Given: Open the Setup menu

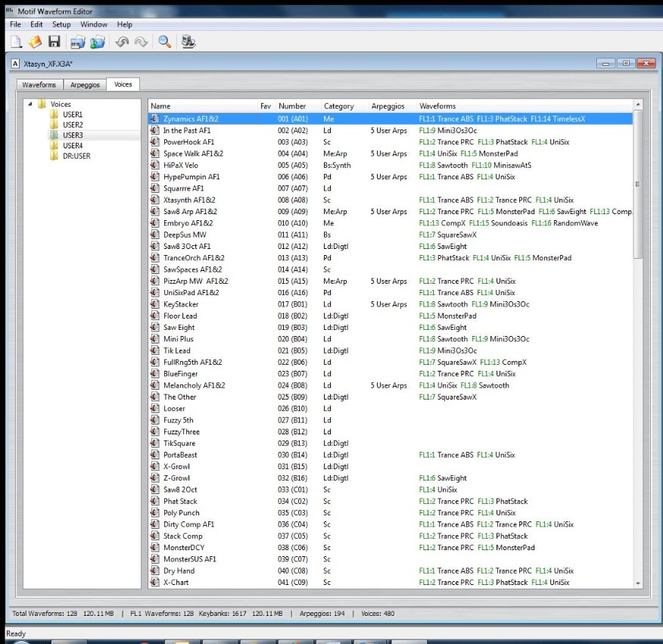Looking at the screenshot, I should point(61,24).
